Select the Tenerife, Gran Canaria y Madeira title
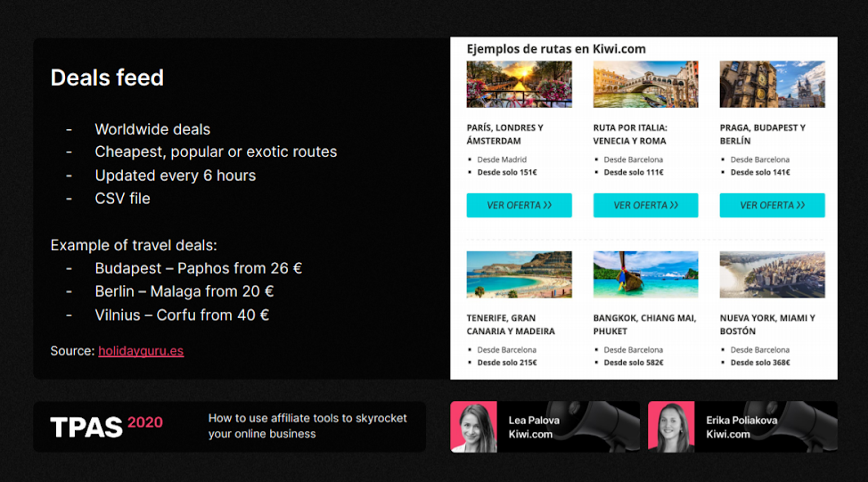This screenshot has height=482, width=868. [511, 324]
